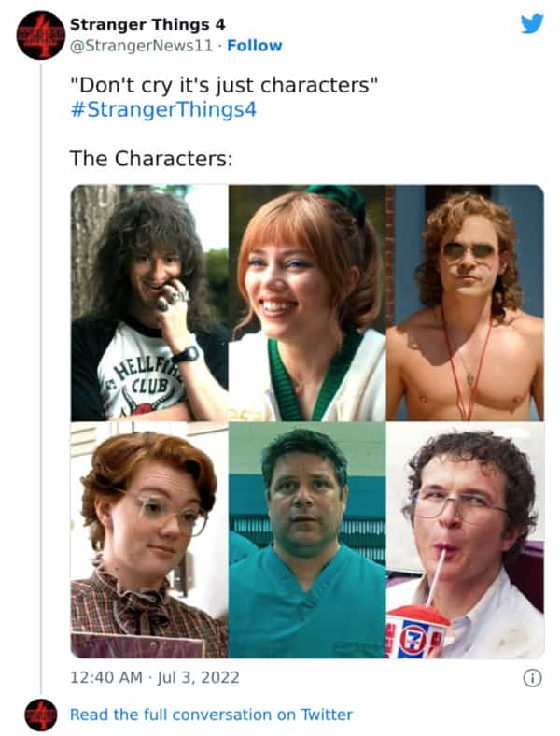Click the Twitter bird logo icon

pyautogui.click(x=532, y=23)
